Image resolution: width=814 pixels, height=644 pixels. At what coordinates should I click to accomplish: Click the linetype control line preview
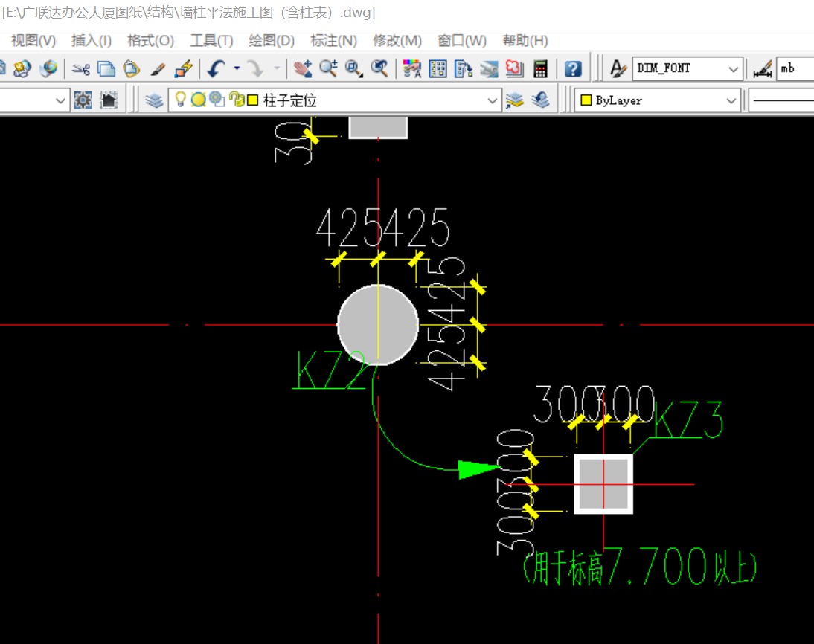click(x=782, y=100)
